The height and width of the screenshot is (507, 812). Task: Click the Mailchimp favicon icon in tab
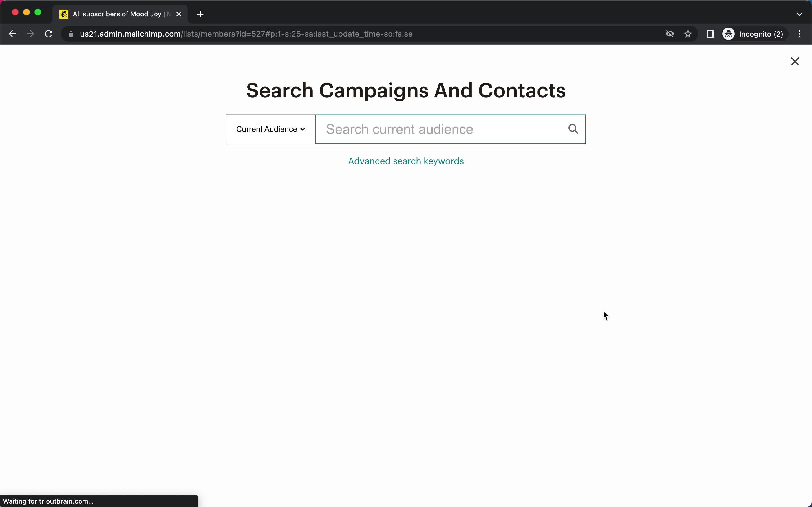(x=63, y=14)
